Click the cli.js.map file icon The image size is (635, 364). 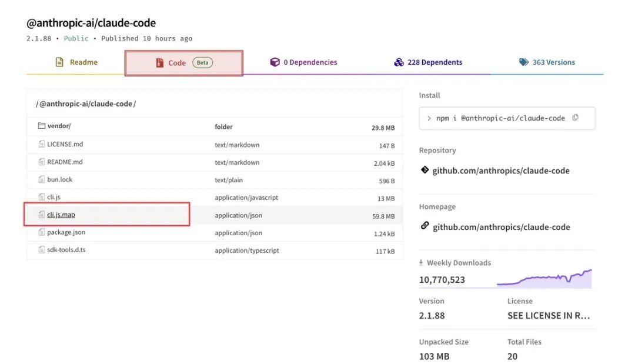[x=41, y=214]
